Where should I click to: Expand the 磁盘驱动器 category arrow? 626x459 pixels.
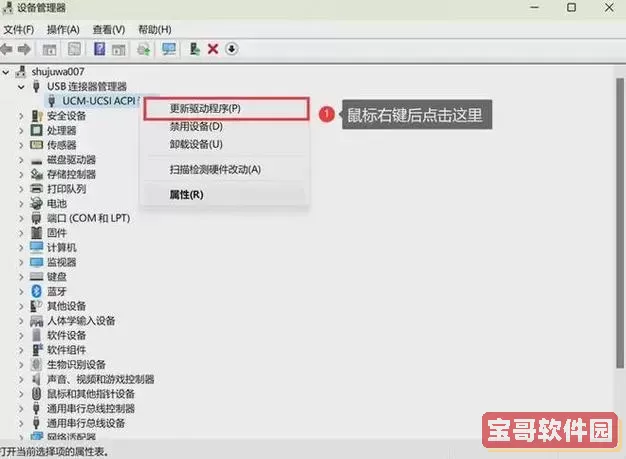coord(22,159)
